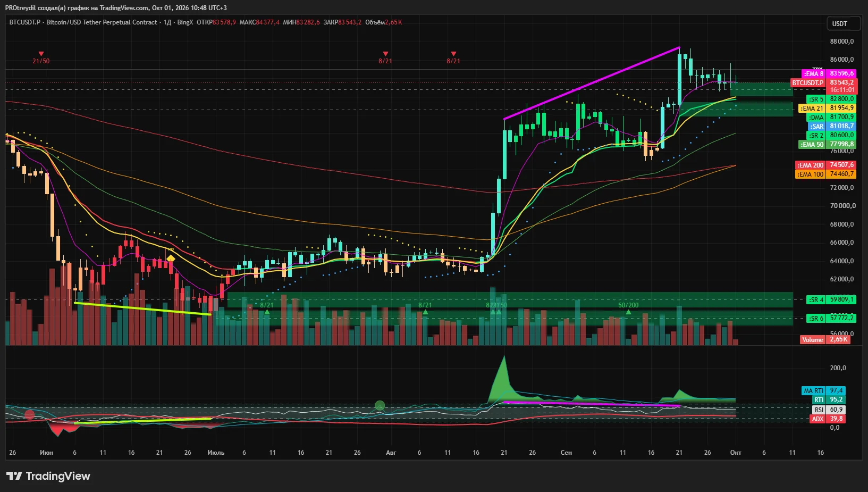Click the Июль label on time axis
868x492 pixels.
tap(216, 453)
